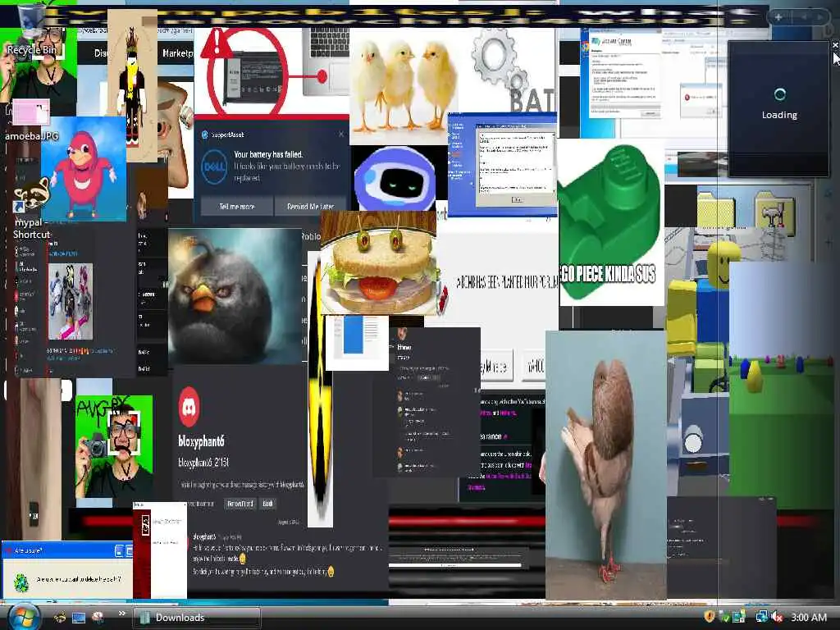Click the brown fluffy pigeon picture
This screenshot has width=840, height=630.
click(605, 464)
